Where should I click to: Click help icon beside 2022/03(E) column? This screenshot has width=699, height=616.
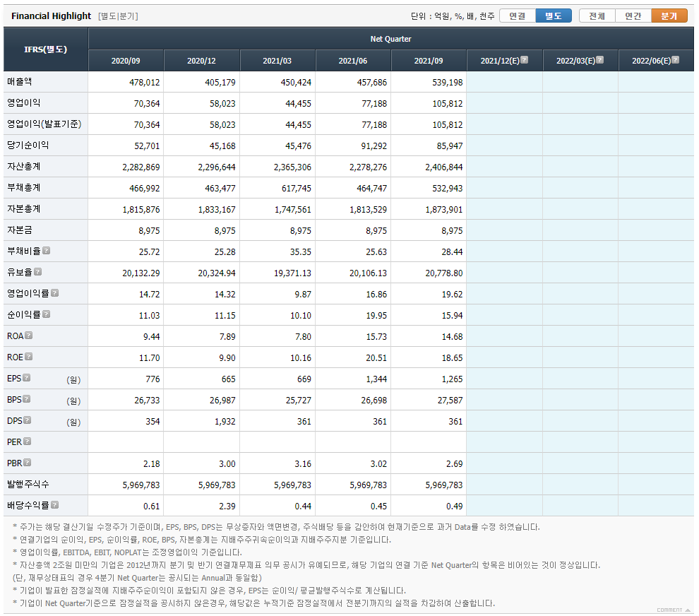(600, 60)
